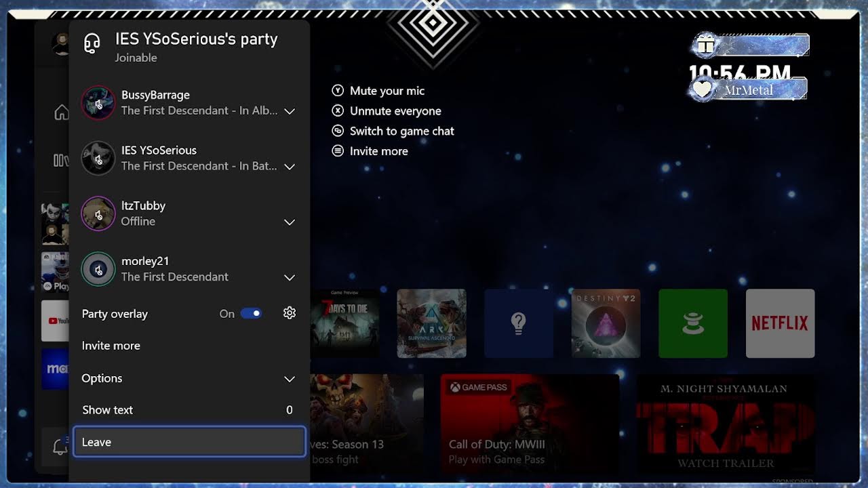Open party overlay settings gear

[290, 313]
